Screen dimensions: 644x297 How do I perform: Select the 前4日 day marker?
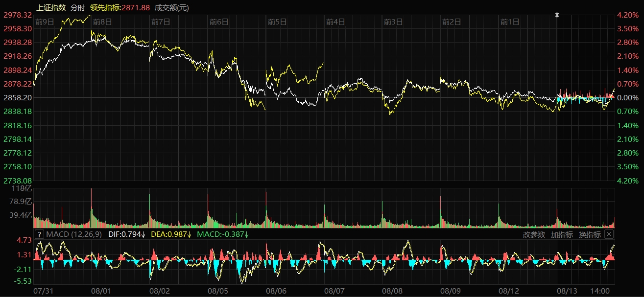tap(335, 22)
